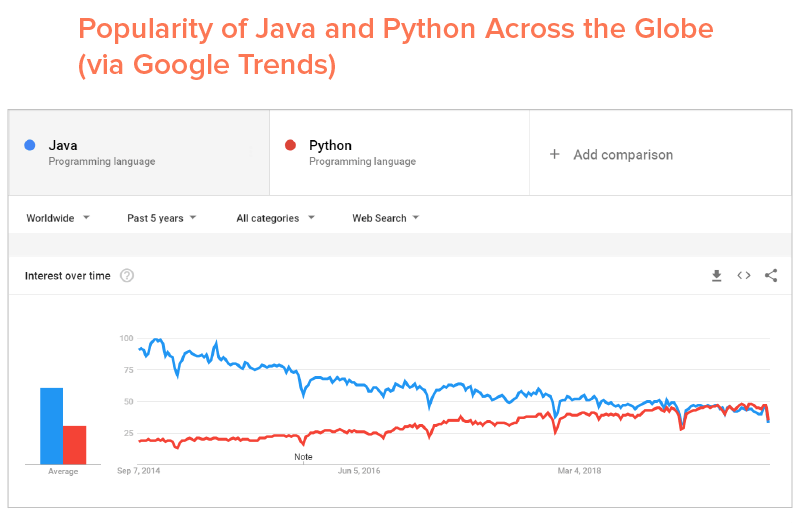Click the blue dot next to Java
The image size is (800, 523).
point(30,146)
